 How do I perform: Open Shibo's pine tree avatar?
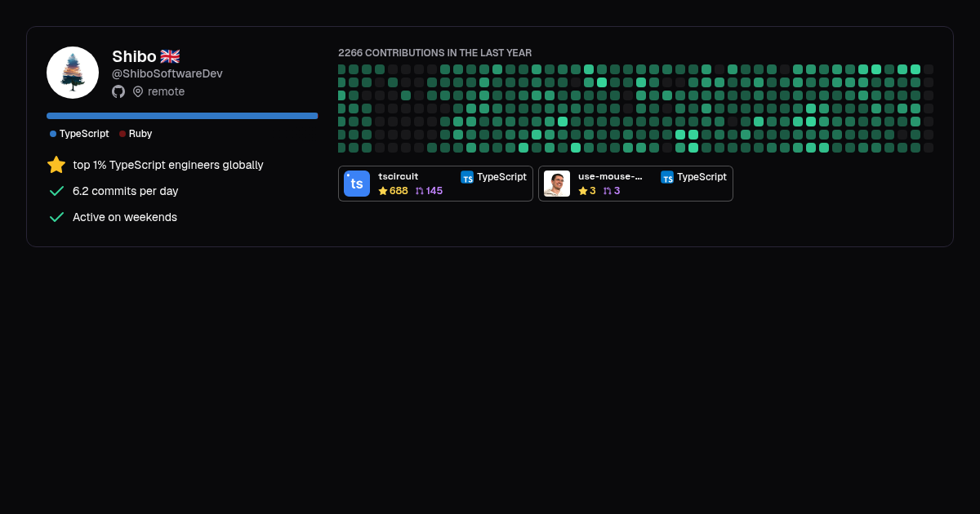click(x=73, y=73)
